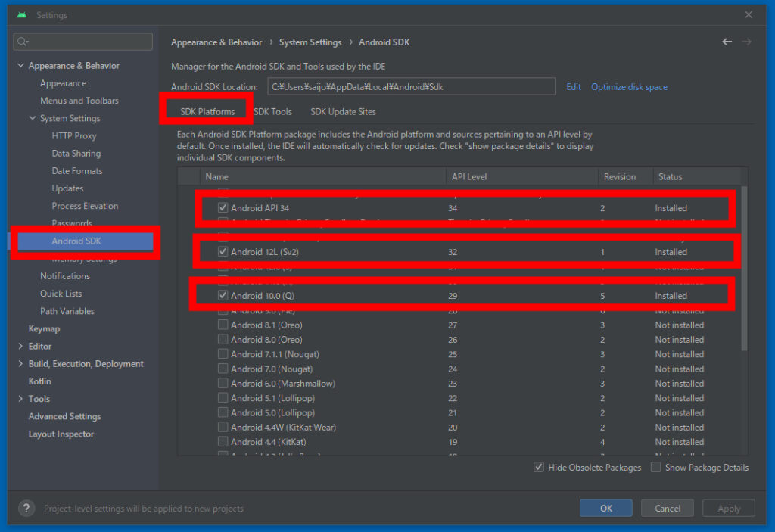
Task: Check Android 7.0 (Nougat) for installation
Action: click(x=223, y=369)
